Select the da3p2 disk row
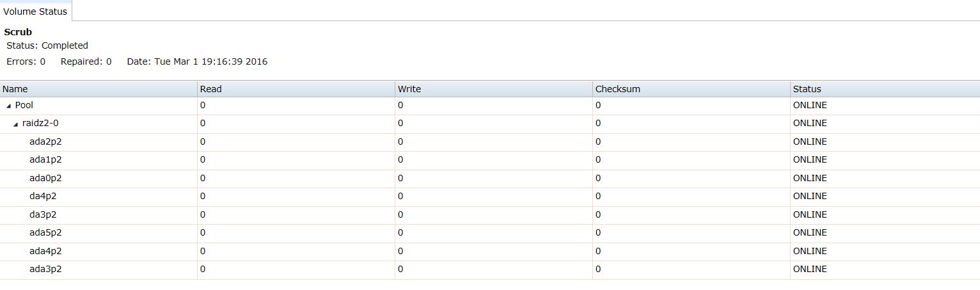980x290 pixels. coord(490,214)
